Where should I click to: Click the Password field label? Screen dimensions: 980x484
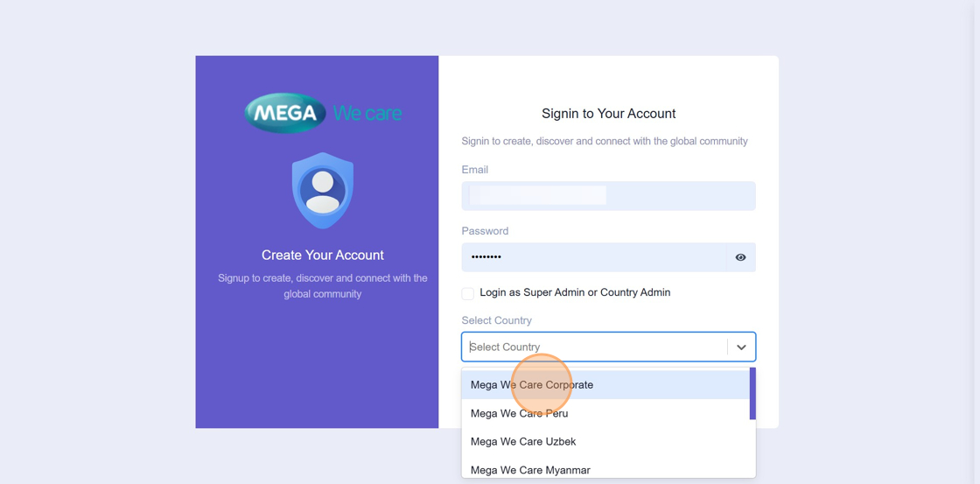click(485, 231)
